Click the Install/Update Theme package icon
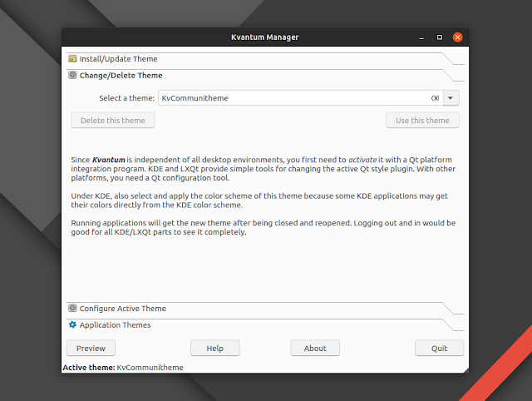532x401 pixels. point(73,59)
